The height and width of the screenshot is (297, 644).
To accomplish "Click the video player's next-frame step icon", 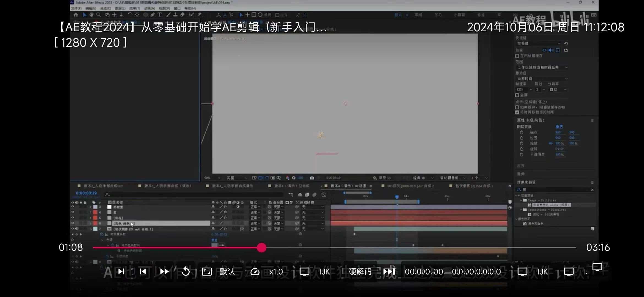I will click(121, 272).
